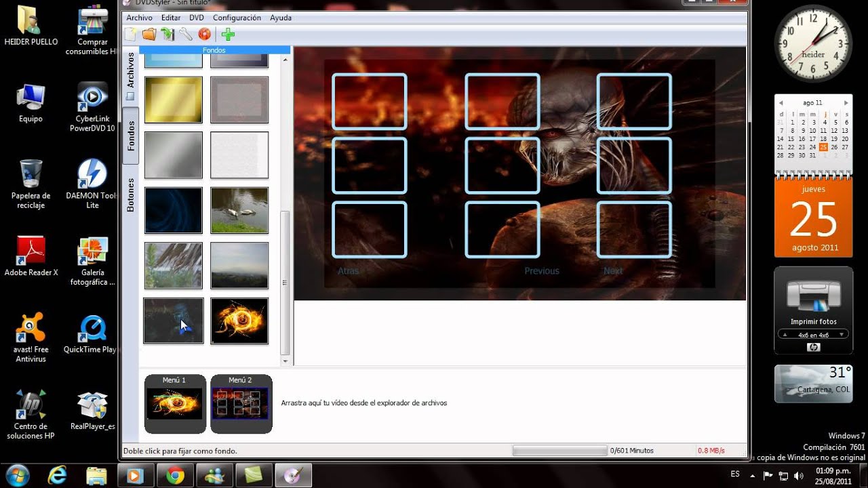Select the white textured background thumbnail

coord(239,155)
